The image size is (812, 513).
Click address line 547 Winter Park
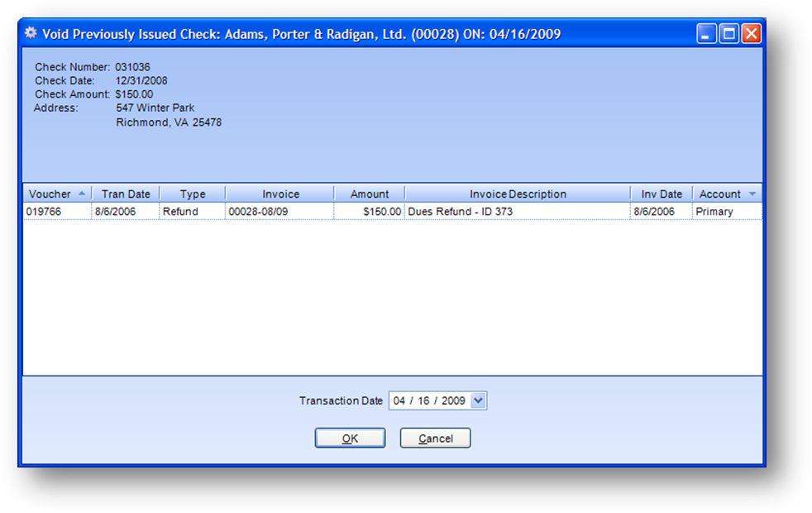point(155,108)
